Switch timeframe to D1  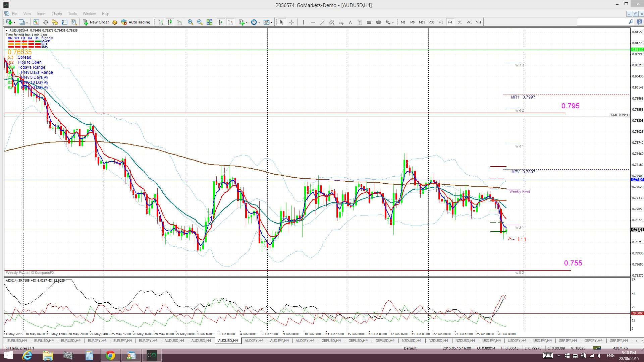tap(460, 22)
